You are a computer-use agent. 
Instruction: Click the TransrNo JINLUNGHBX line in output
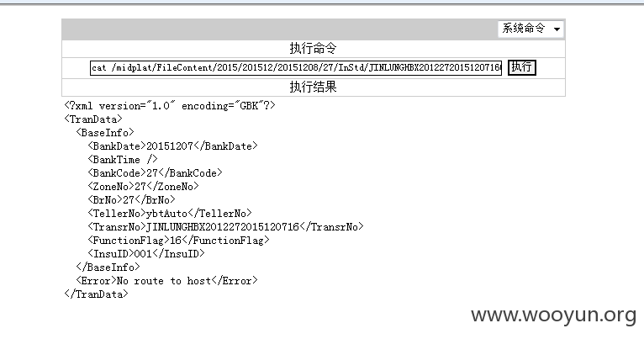(x=225, y=227)
